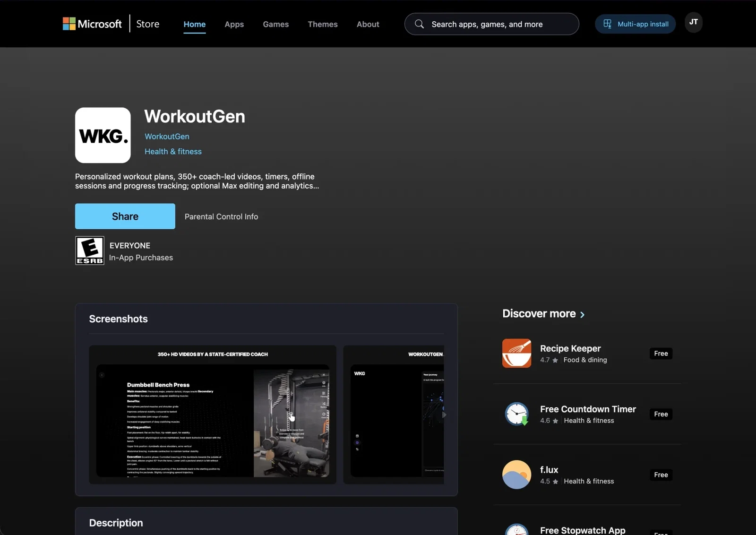Click the Multi-app install button
This screenshot has height=535, width=756.
[x=635, y=24]
